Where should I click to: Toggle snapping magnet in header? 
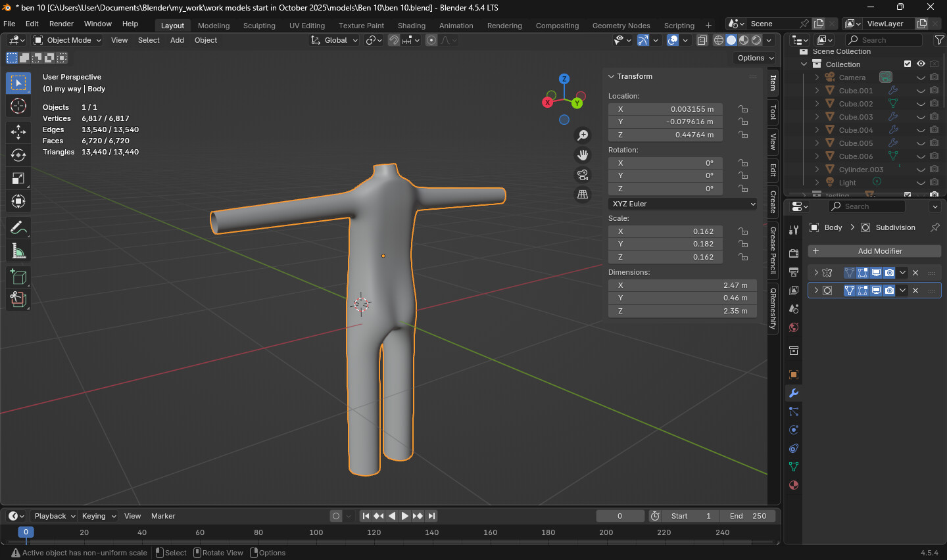[393, 40]
